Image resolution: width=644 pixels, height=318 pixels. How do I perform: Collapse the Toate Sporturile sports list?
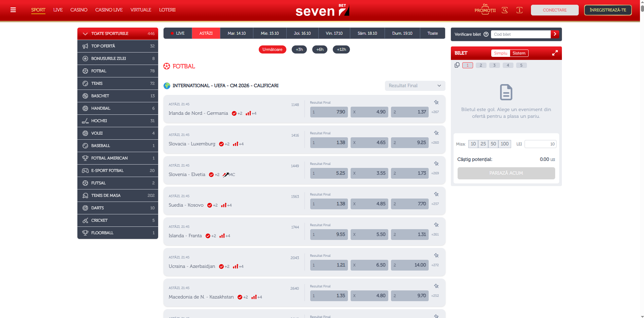coord(85,34)
